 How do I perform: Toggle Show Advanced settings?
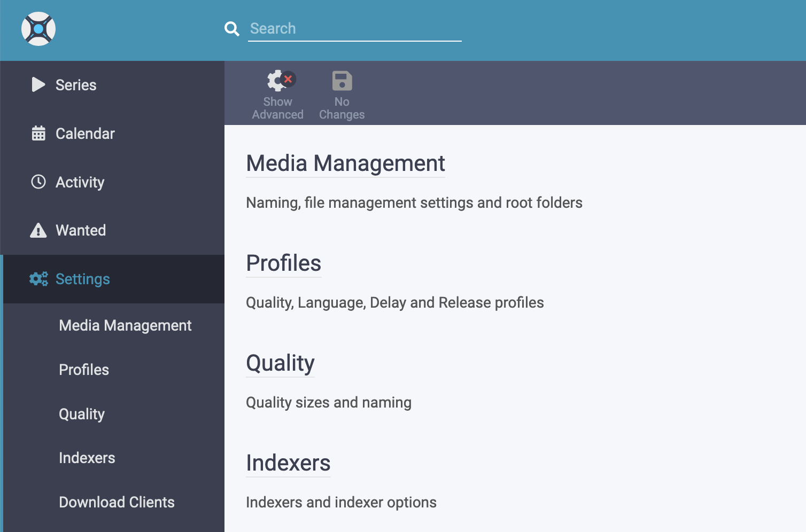click(x=278, y=95)
